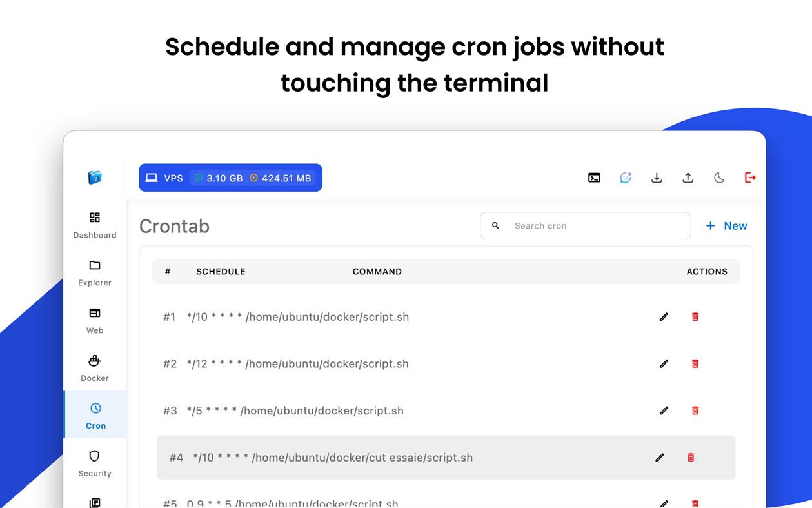This screenshot has width=812, height=508.
Task: Edit cron job #1 with pencil icon
Action: [664, 317]
